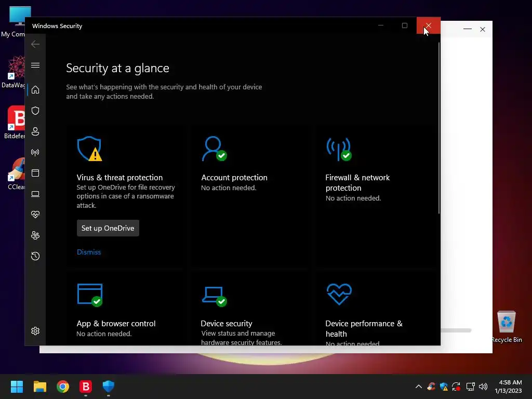Open Family options icon in sidebar

pyautogui.click(x=35, y=235)
